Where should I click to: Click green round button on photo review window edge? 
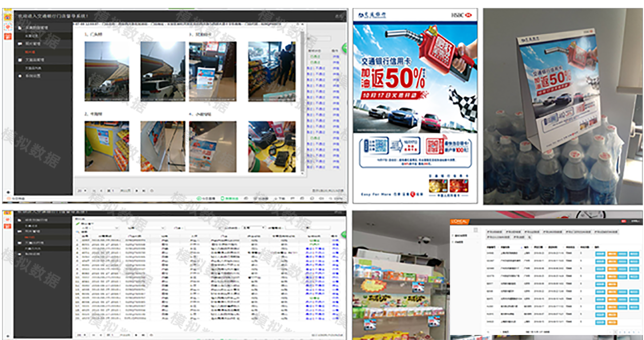coord(345,48)
